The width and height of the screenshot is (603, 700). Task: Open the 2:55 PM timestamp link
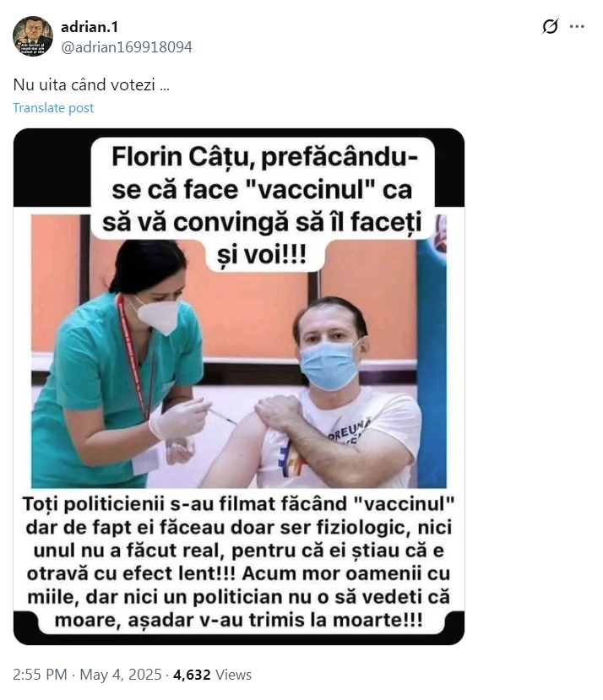point(40,674)
